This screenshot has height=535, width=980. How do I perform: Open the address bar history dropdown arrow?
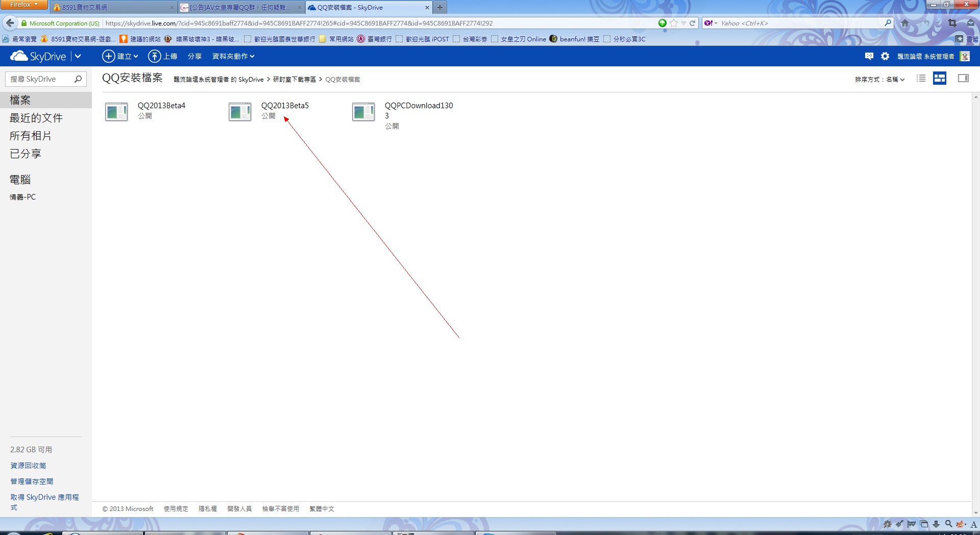(x=683, y=23)
